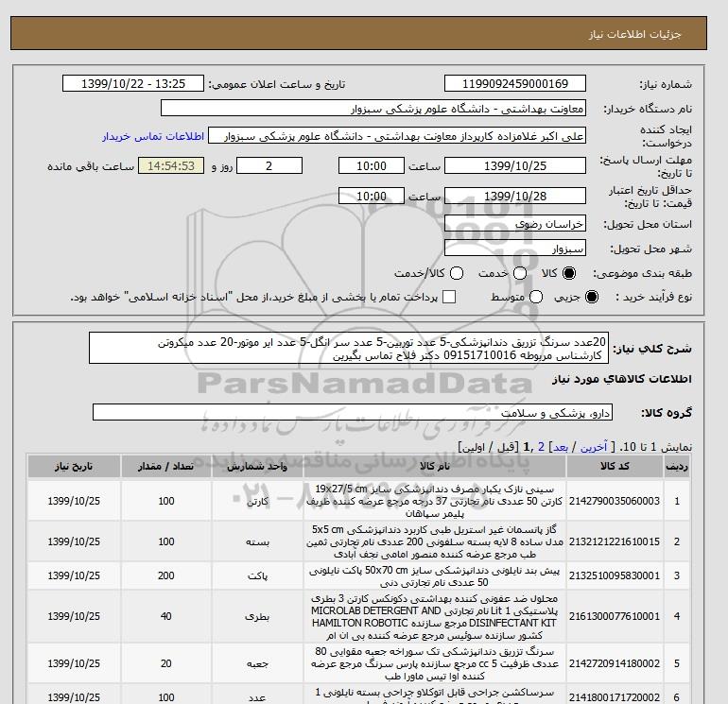Click the remaining time 14:54:53 field
Image resolution: width=728 pixels, height=704 pixels.
tap(171, 165)
